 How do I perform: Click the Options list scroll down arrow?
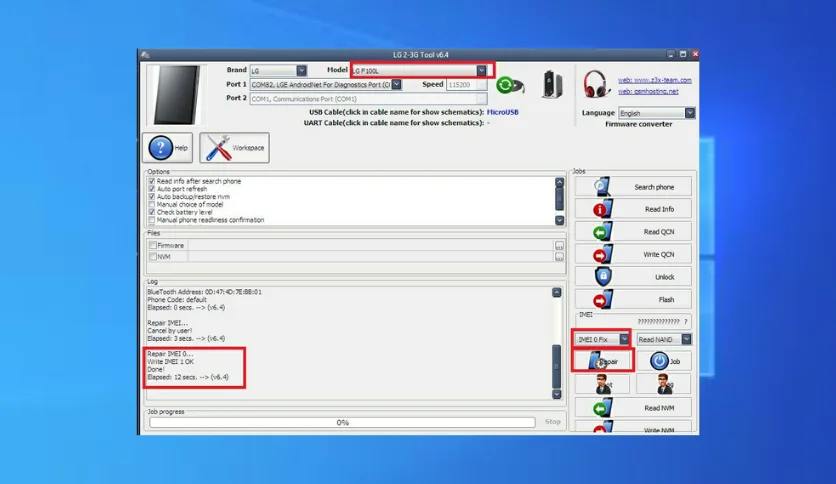click(x=559, y=220)
